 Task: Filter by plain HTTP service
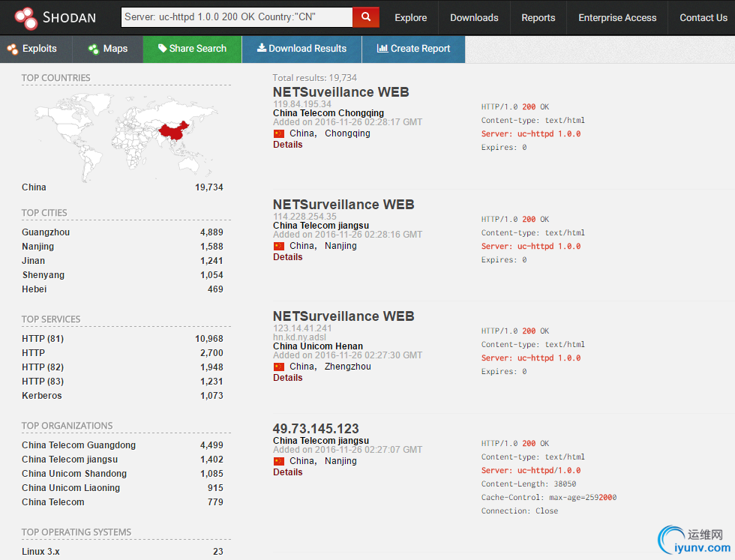(x=33, y=353)
